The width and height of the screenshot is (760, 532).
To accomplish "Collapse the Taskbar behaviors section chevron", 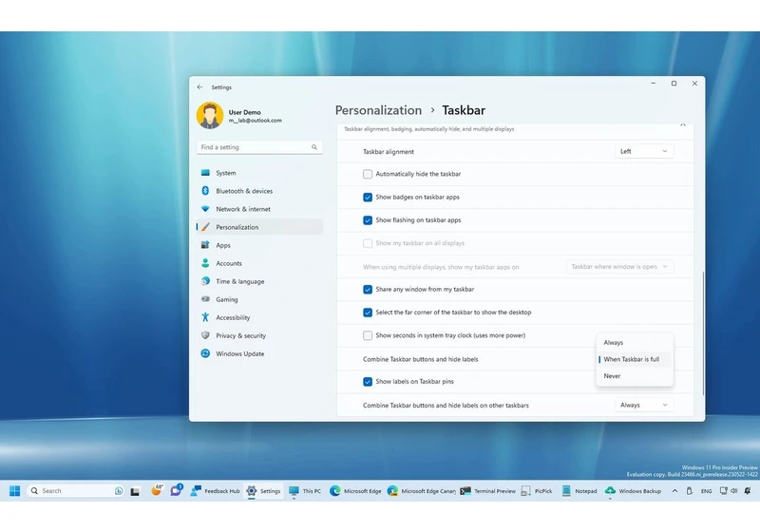I will pos(683,125).
